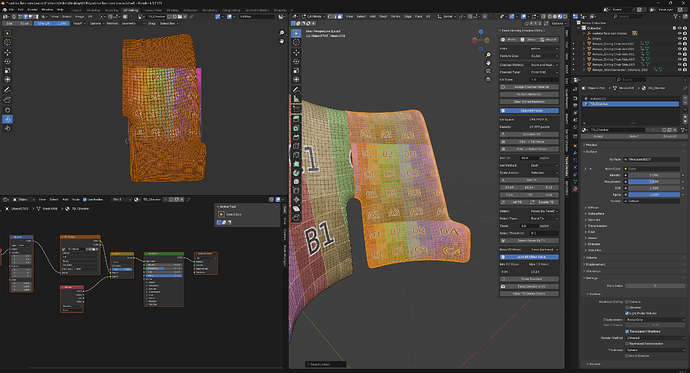Image resolution: width=690 pixels, height=373 pixels.
Task: Switch to the UV Editing workspace tab
Action: 130,10
